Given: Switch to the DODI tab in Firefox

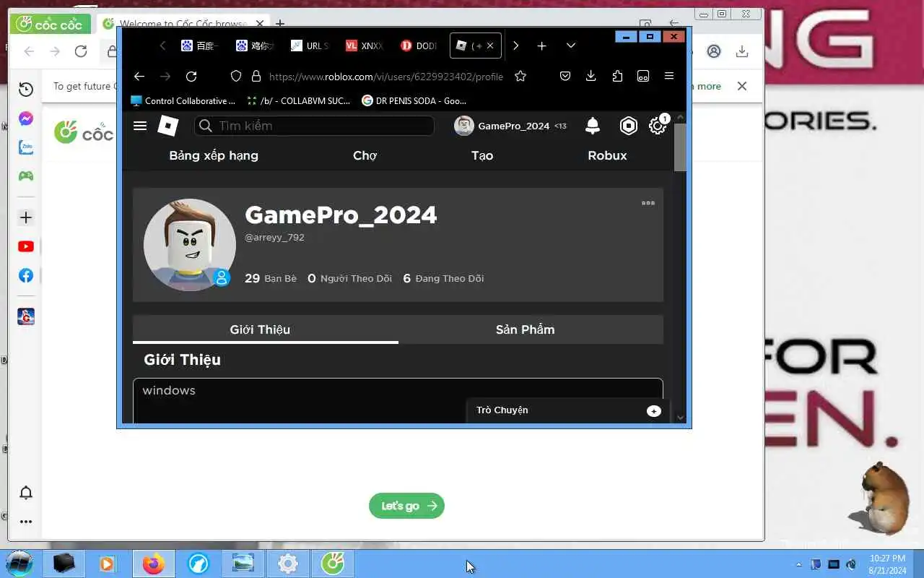Looking at the screenshot, I should click(x=419, y=46).
